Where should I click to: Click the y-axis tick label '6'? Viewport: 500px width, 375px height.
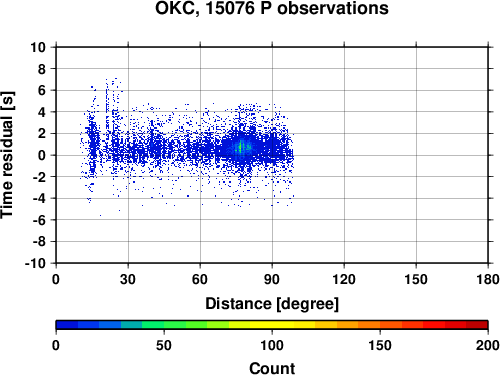pos(42,90)
